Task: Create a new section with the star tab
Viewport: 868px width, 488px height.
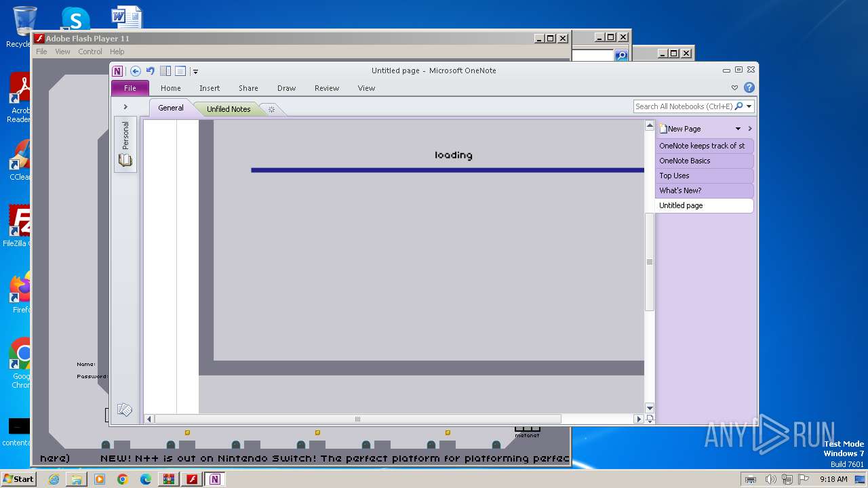Action: (x=271, y=109)
